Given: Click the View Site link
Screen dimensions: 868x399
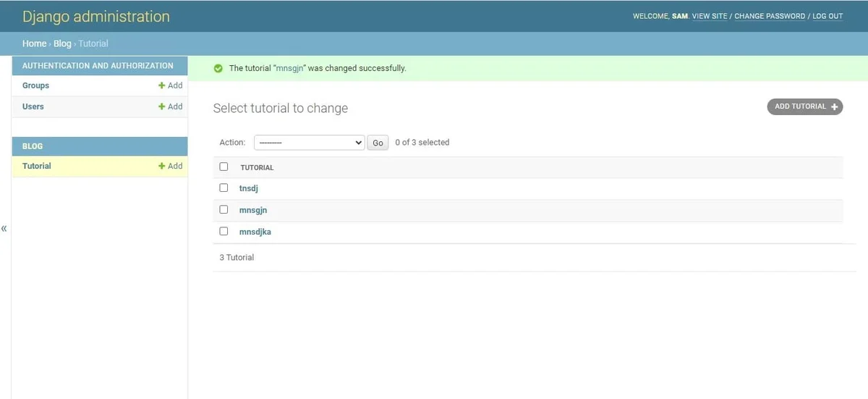Looking at the screenshot, I should coord(710,16).
